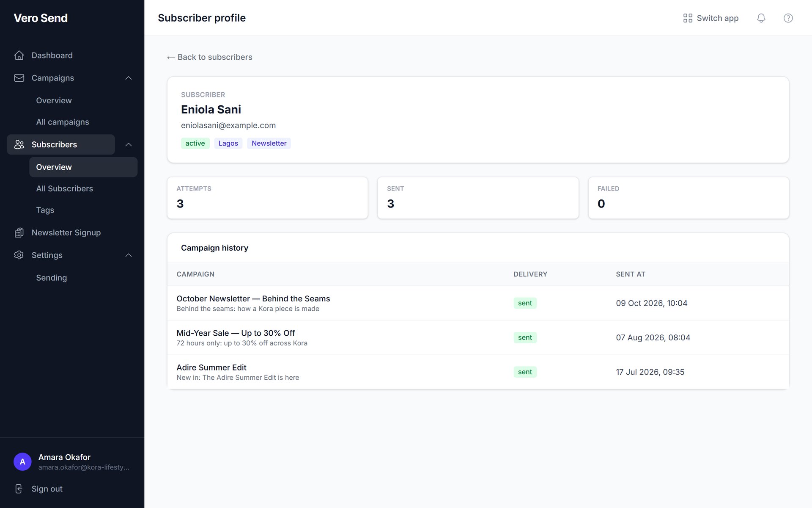The image size is (812, 508).
Task: Click the SENT AT column header
Action: pos(631,274)
